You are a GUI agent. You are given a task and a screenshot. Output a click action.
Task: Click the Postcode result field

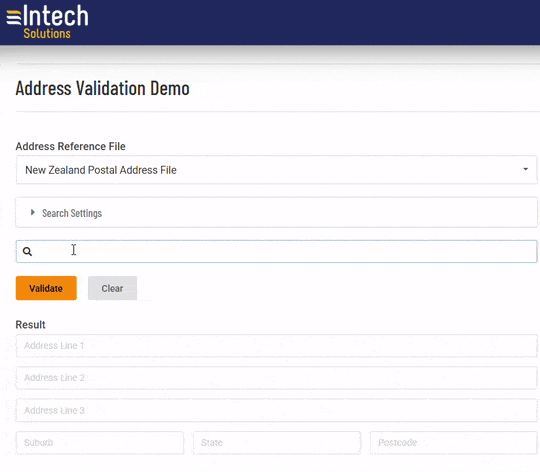coord(454,443)
